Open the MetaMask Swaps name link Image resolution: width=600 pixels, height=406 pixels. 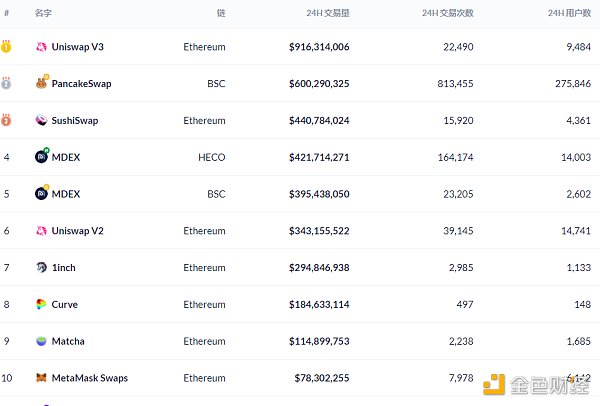(x=89, y=378)
